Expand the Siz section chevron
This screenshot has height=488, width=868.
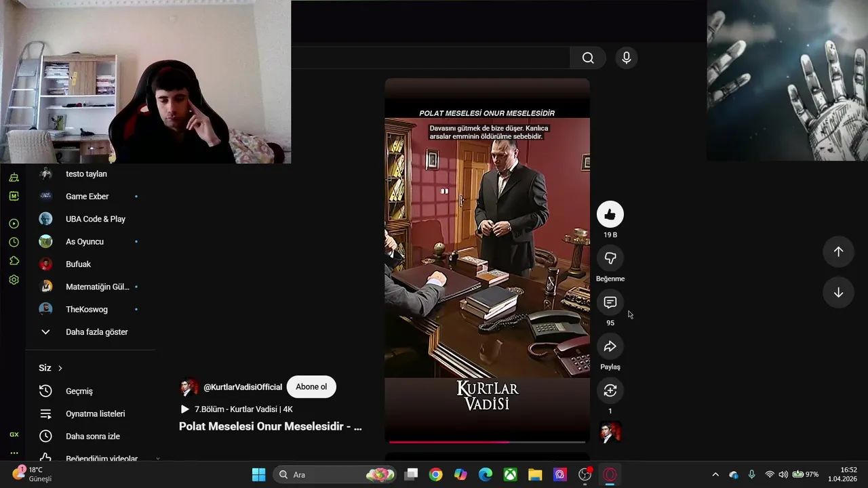[x=60, y=368]
